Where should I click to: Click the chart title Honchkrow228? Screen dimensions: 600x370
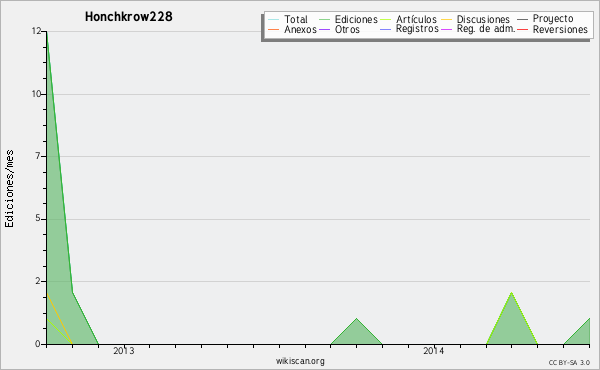pyautogui.click(x=129, y=16)
